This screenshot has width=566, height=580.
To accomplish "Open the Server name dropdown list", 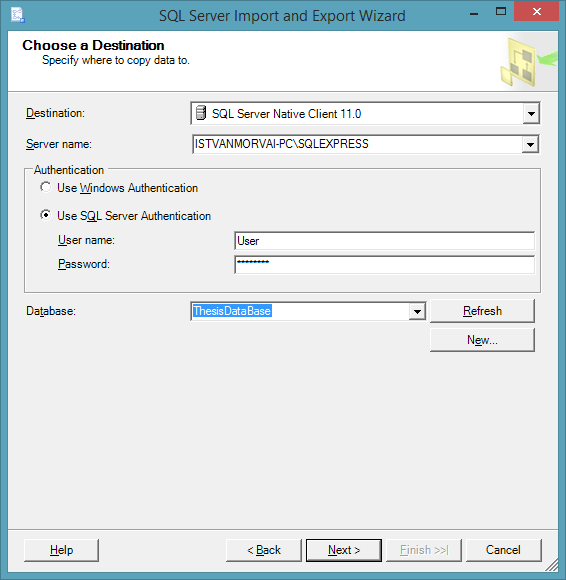I will [x=530, y=144].
